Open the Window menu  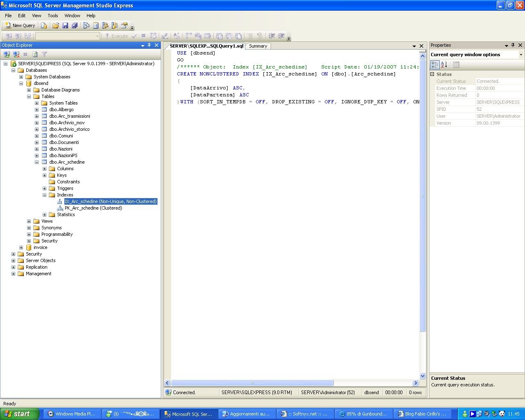point(72,16)
